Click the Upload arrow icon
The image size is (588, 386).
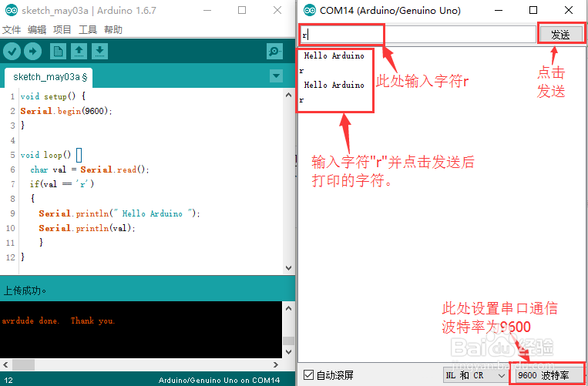click(x=33, y=52)
